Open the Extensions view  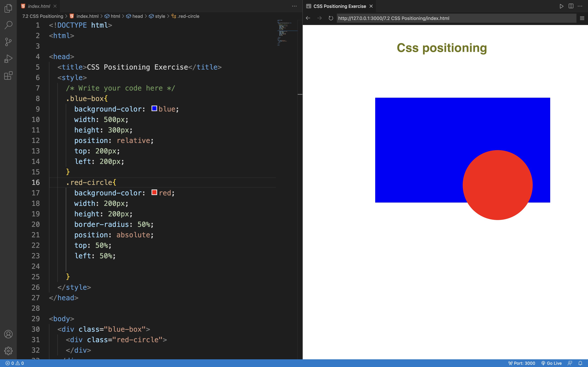point(8,76)
